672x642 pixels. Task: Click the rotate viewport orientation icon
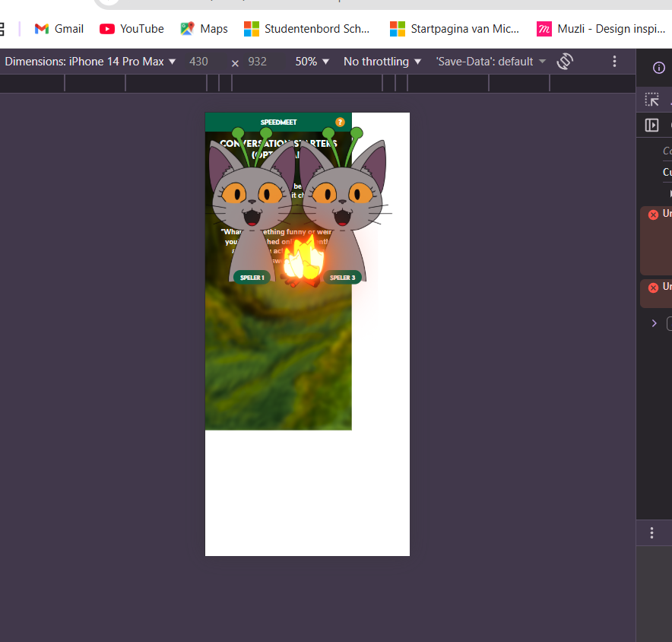point(565,61)
